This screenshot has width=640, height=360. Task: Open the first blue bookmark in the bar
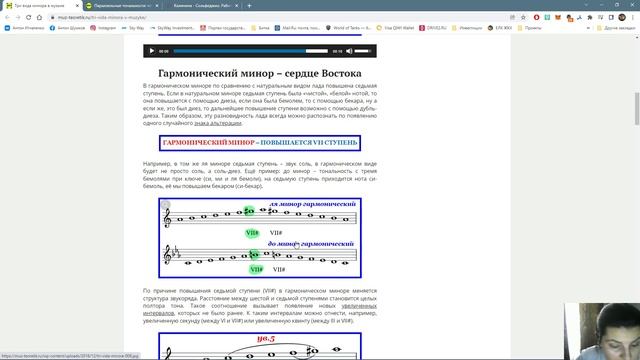(x=24, y=28)
